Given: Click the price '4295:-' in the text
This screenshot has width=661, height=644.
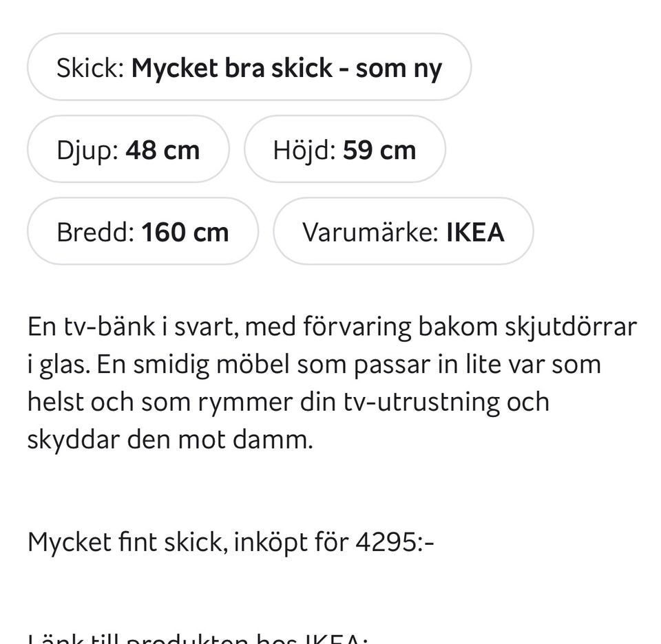Looking at the screenshot, I should (x=395, y=541).
